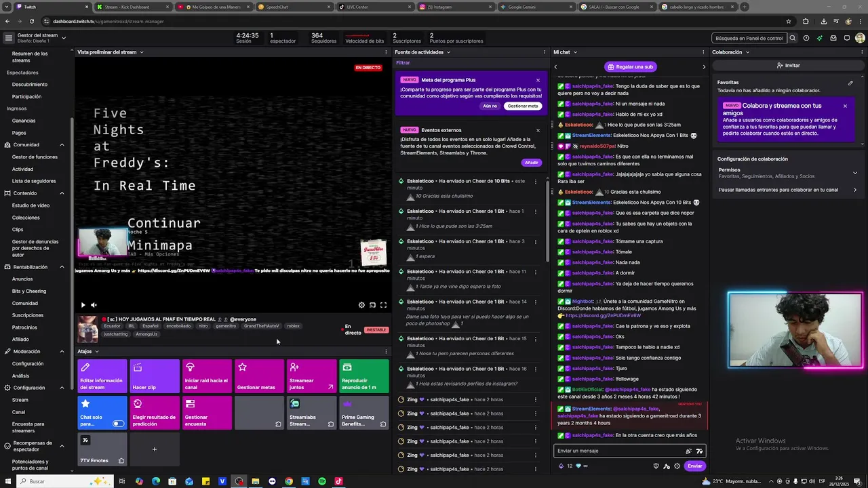Open Vista preliminar del stream options menu
868x488 pixels.
[386, 52]
